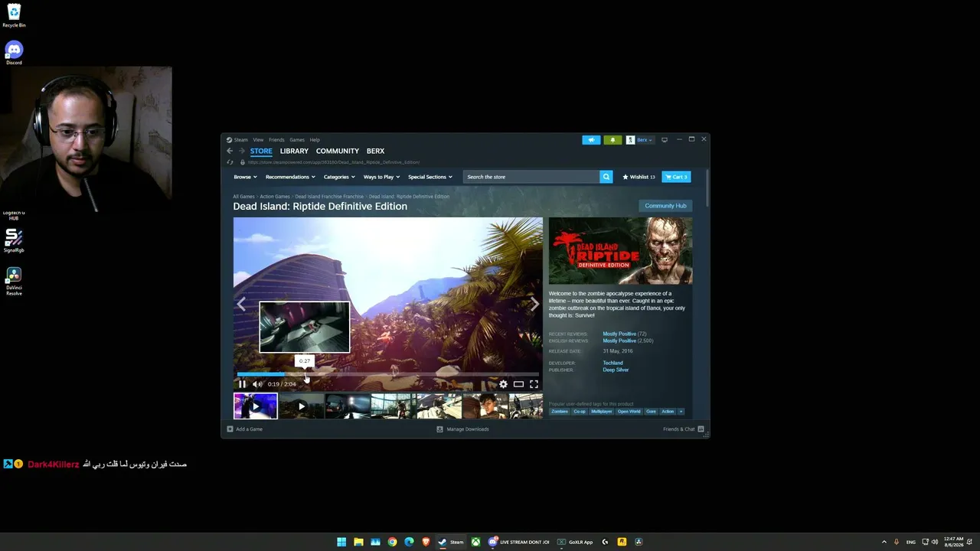Open the video player settings gear
The height and width of the screenshot is (551, 980).
(503, 384)
